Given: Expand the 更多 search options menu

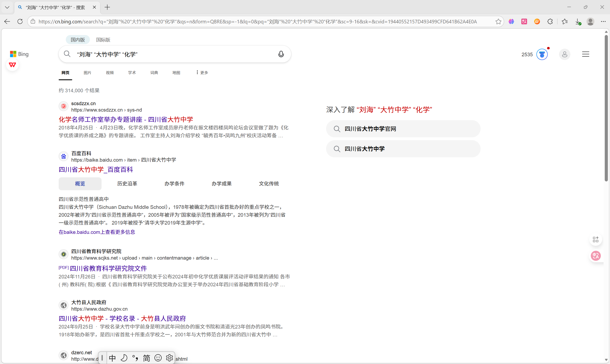Looking at the screenshot, I should point(201,72).
